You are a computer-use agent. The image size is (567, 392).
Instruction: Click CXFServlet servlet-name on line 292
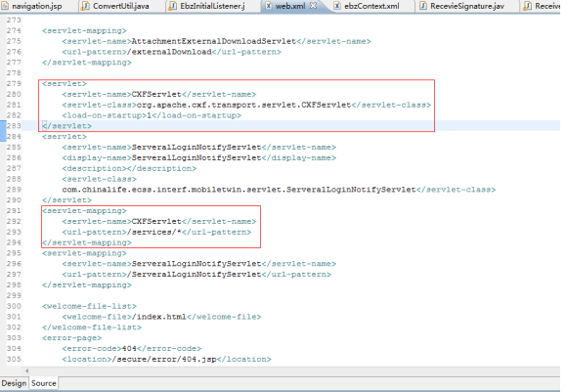click(156, 221)
